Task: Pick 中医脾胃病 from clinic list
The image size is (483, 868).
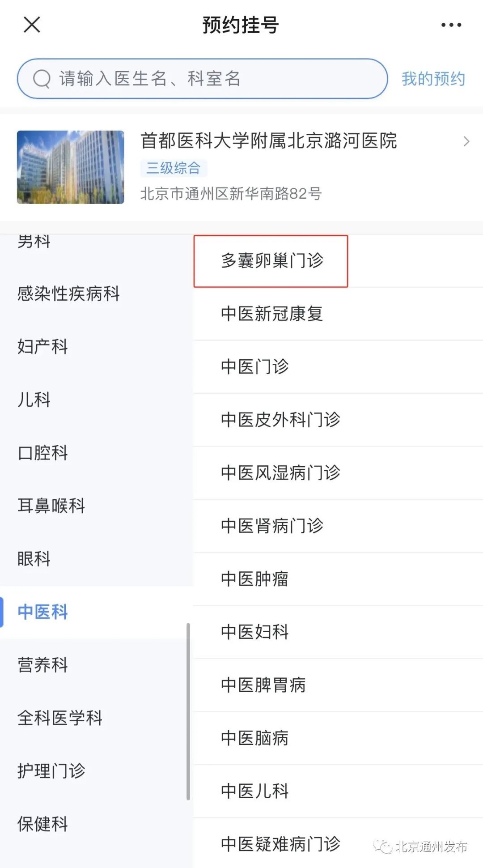Action: click(263, 685)
